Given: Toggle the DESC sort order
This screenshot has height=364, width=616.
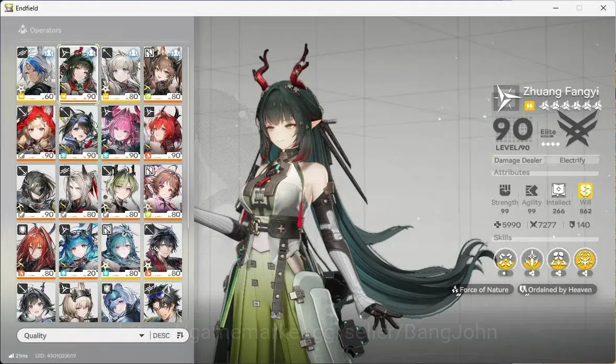Looking at the screenshot, I should click(x=161, y=335).
